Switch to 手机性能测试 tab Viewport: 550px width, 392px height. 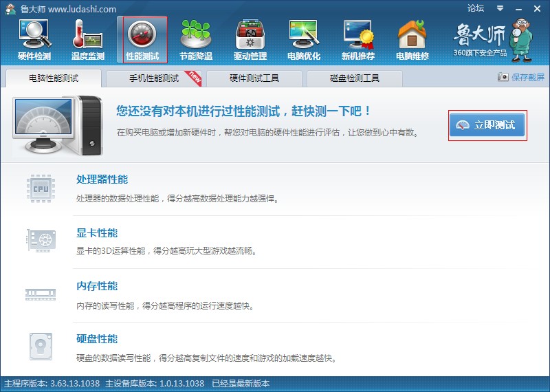coord(154,78)
